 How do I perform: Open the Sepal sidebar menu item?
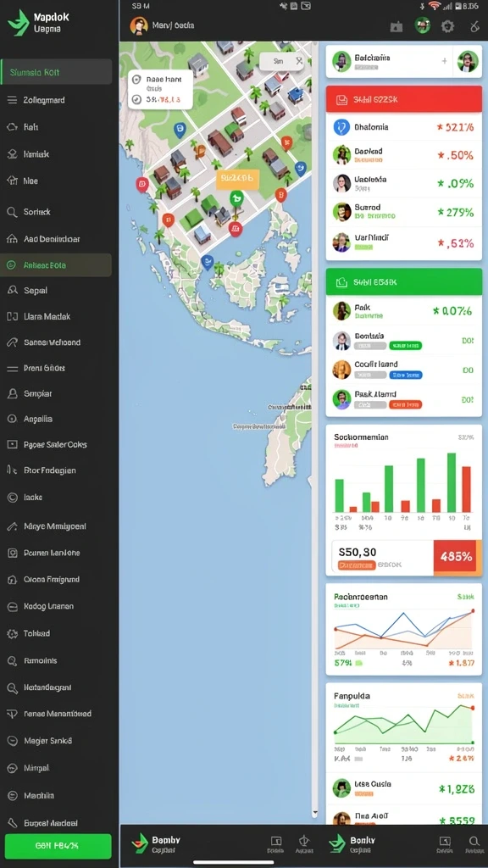pyautogui.click(x=56, y=291)
